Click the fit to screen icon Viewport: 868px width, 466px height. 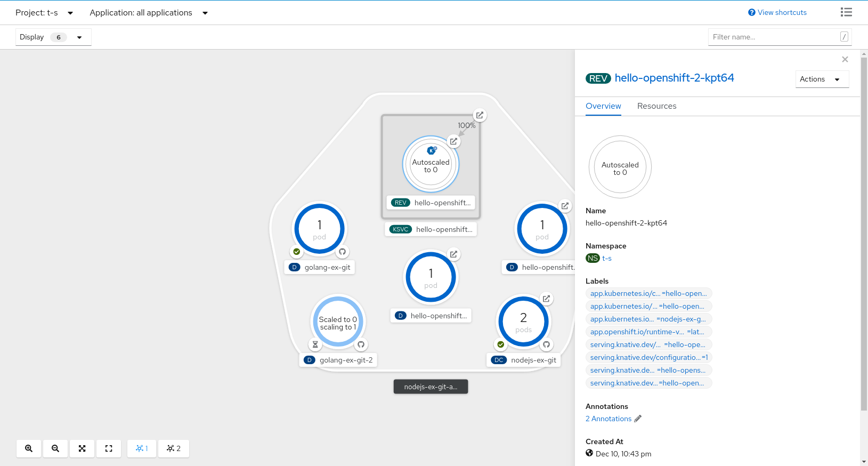pyautogui.click(x=82, y=448)
